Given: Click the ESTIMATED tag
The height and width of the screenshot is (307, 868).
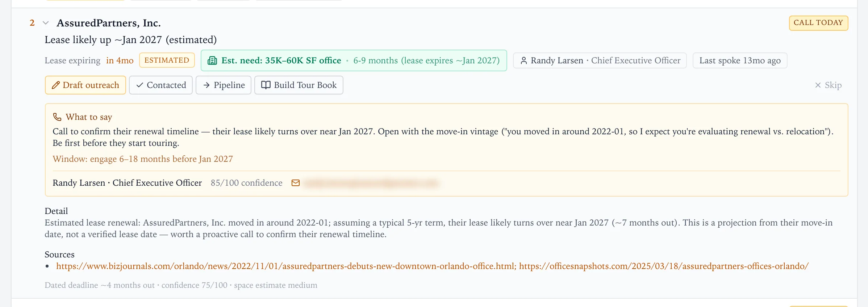Looking at the screenshot, I should coord(167,60).
